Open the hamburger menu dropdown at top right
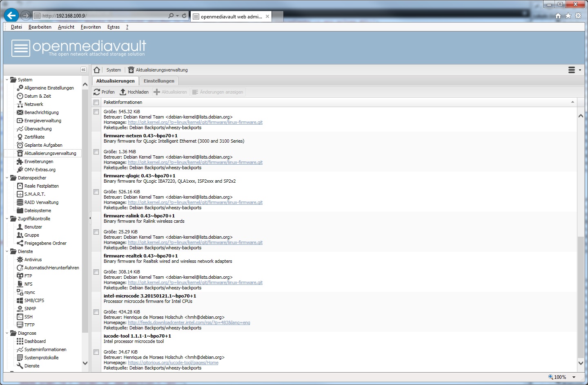The height and width of the screenshot is (385, 588). click(x=574, y=70)
